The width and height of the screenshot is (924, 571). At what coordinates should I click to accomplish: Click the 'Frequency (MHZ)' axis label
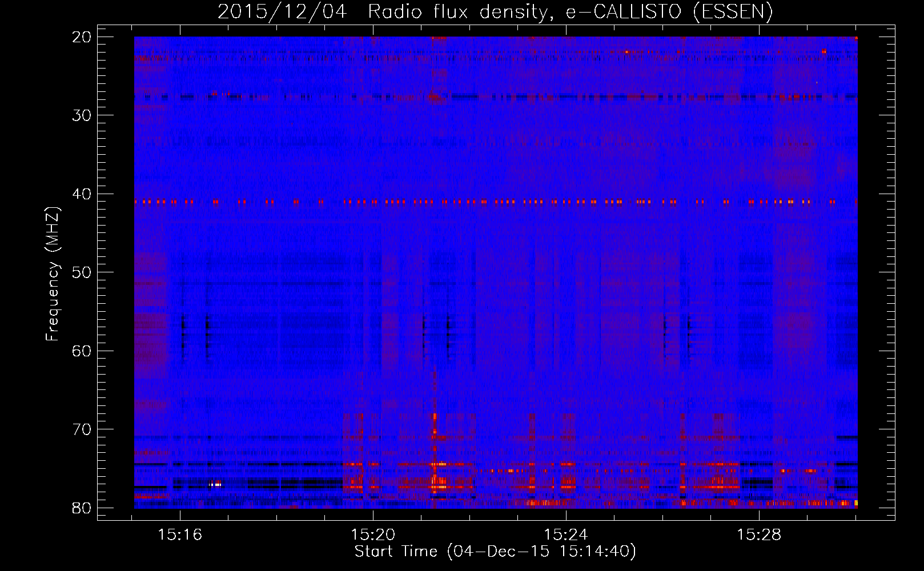[x=53, y=274]
